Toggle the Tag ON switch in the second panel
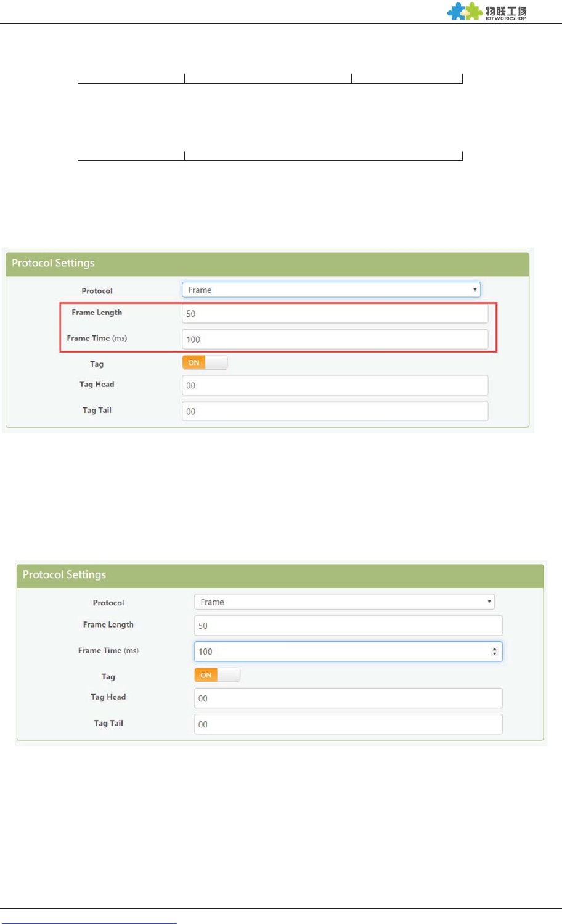The image size is (562, 924). [x=217, y=675]
